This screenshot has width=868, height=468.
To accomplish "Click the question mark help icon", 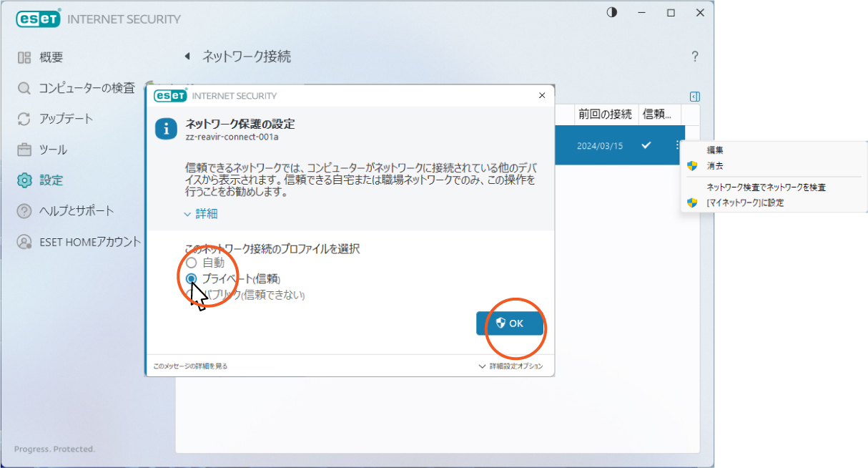I will (x=694, y=57).
